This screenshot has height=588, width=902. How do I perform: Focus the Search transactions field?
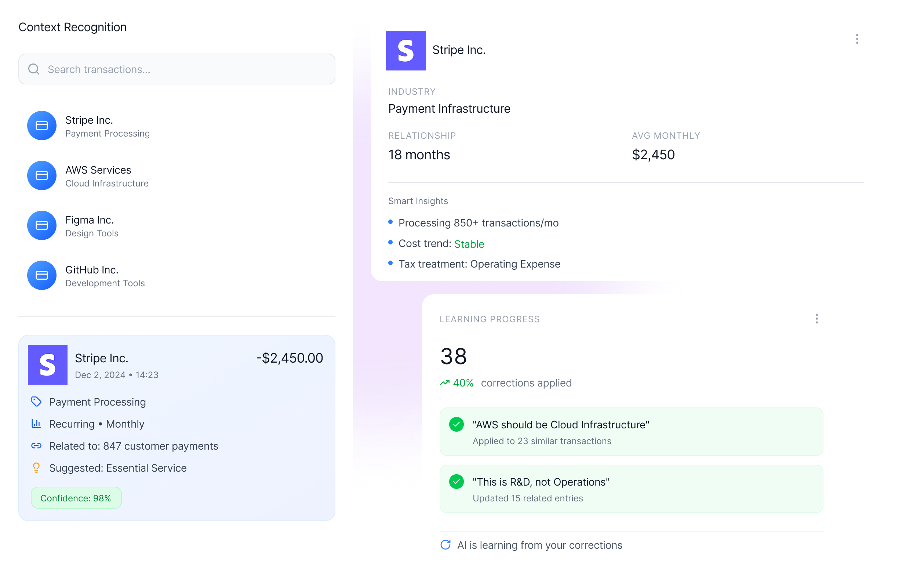pyautogui.click(x=177, y=69)
